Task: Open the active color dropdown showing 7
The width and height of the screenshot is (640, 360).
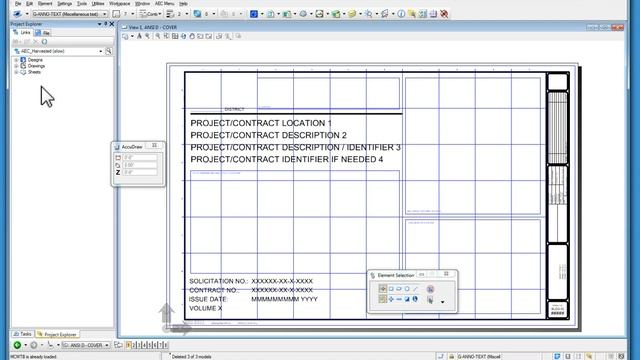Action: tap(132, 14)
